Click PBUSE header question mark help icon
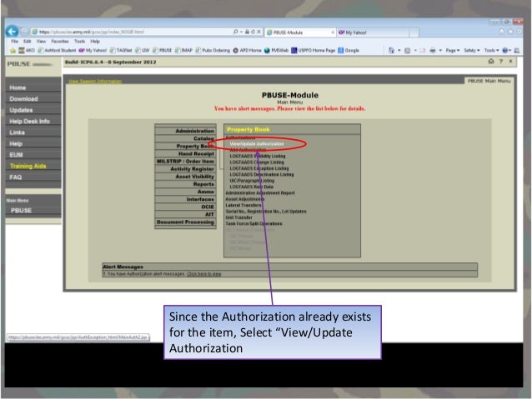Screen dimensions: 532x399 (x=501, y=62)
